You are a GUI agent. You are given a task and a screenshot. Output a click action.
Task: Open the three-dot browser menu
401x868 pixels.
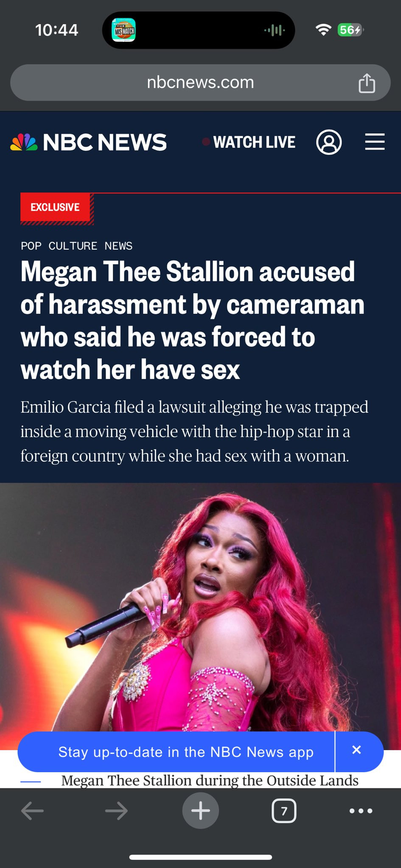pos(361,811)
